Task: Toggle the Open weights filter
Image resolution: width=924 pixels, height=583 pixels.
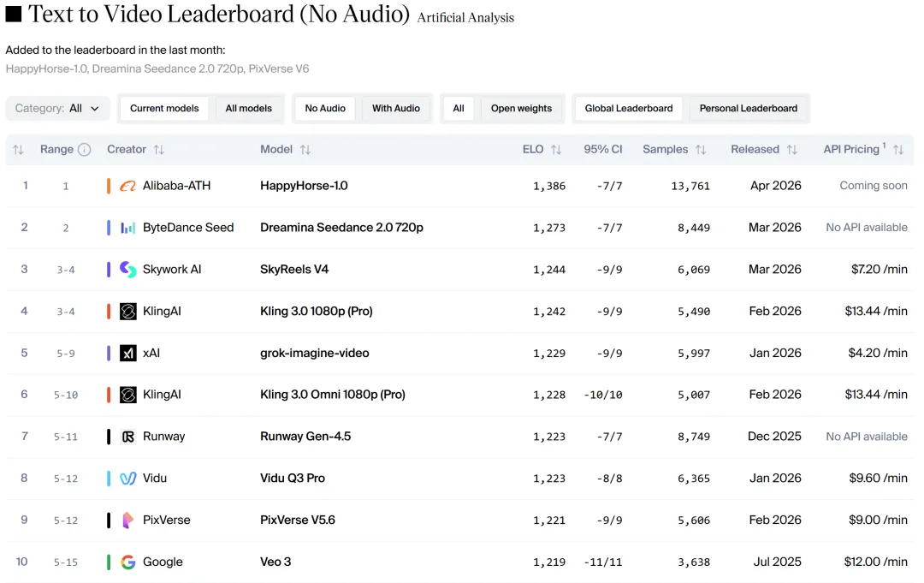Action: pyautogui.click(x=521, y=109)
